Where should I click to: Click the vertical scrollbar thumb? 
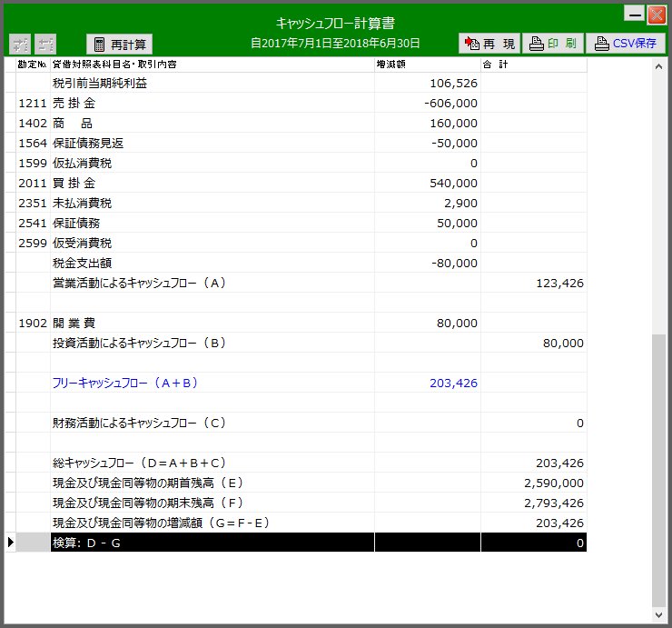pyautogui.click(x=658, y=468)
